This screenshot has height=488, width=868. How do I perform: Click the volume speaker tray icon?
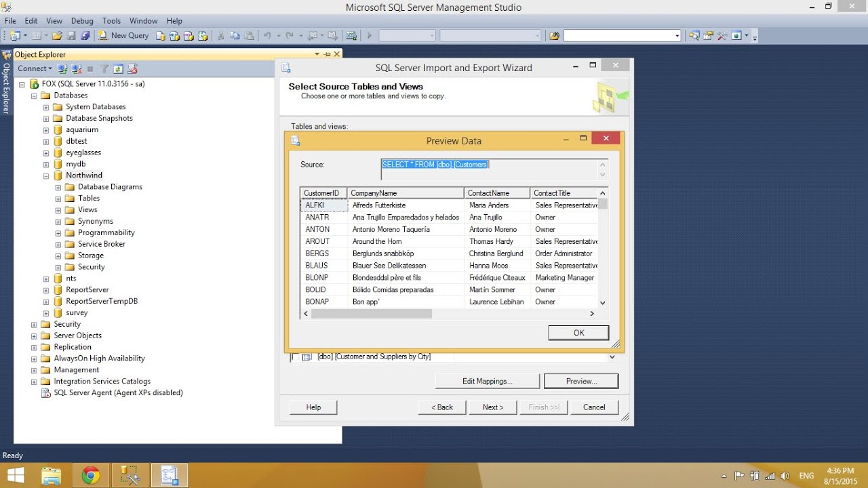[785, 476]
